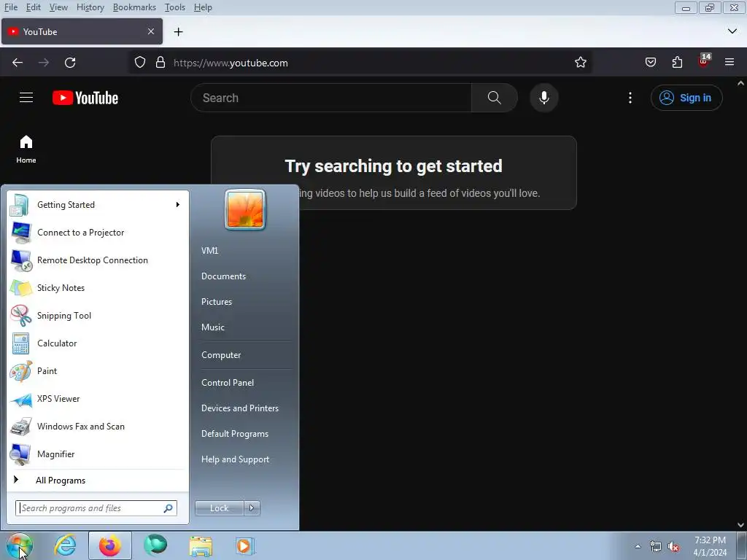
Task: Open Sticky Notes from Start menu
Action: click(98, 287)
